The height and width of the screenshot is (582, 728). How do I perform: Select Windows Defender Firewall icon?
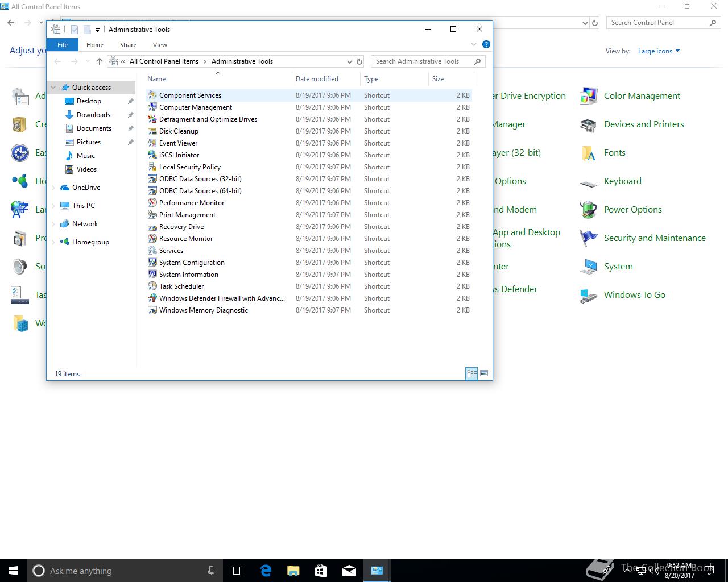pos(152,298)
